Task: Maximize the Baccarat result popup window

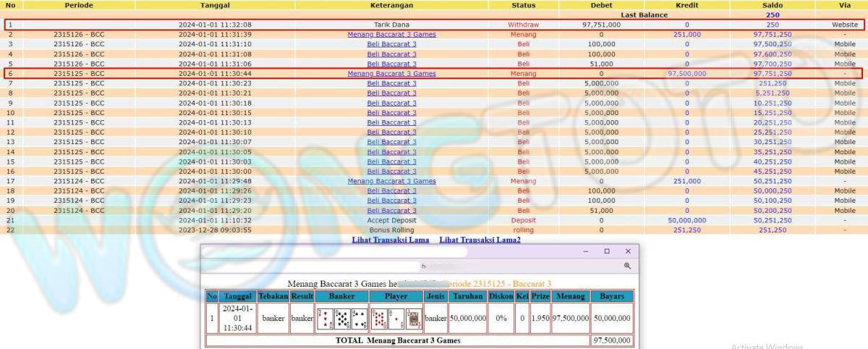Action: tap(607, 251)
